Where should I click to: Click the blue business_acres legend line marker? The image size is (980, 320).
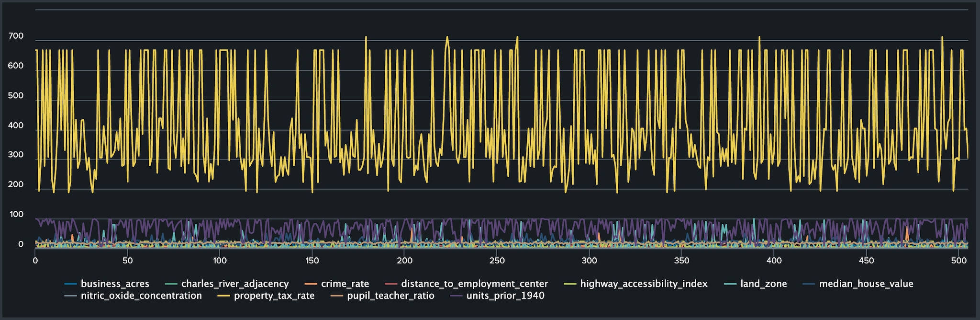click(71, 284)
